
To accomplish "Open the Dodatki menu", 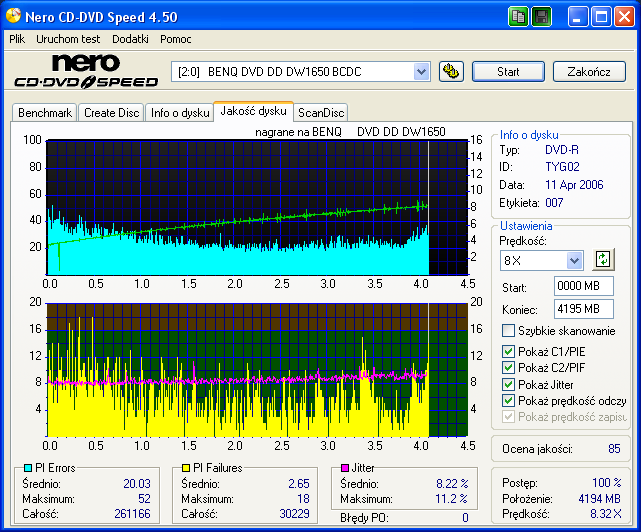I will (130, 39).
